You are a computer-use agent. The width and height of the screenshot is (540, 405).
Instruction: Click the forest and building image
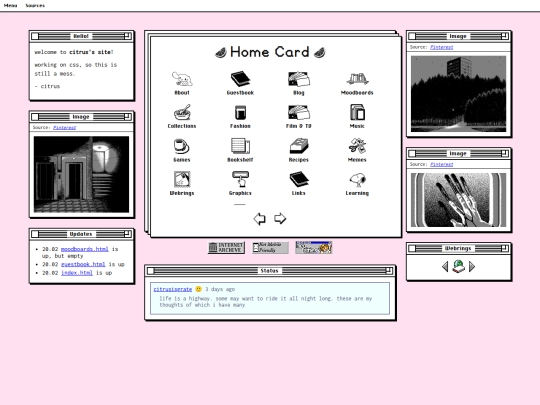[458, 94]
